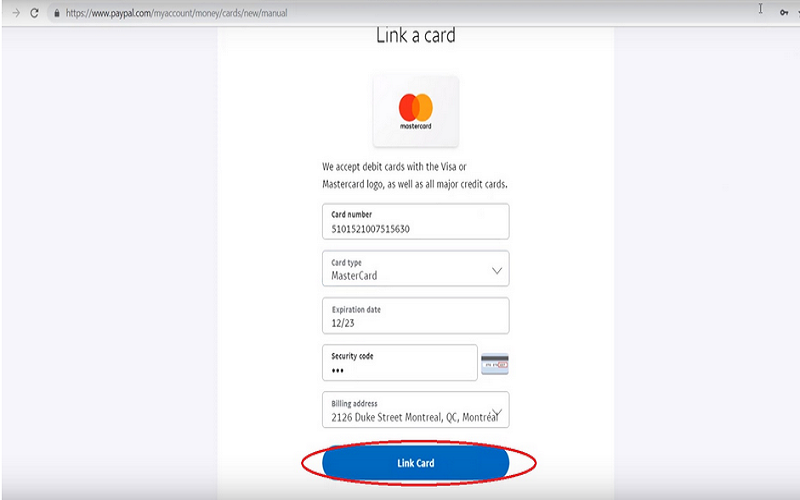Viewport: 800px width, 500px height.
Task: Click into the Expiration date field
Action: coord(416,316)
